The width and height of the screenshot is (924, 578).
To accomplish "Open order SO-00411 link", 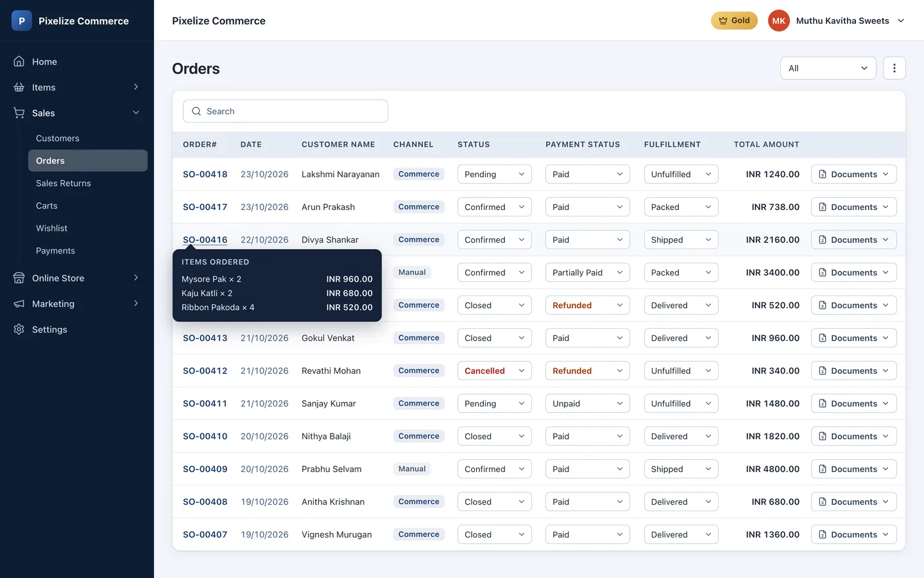I will coord(205,403).
